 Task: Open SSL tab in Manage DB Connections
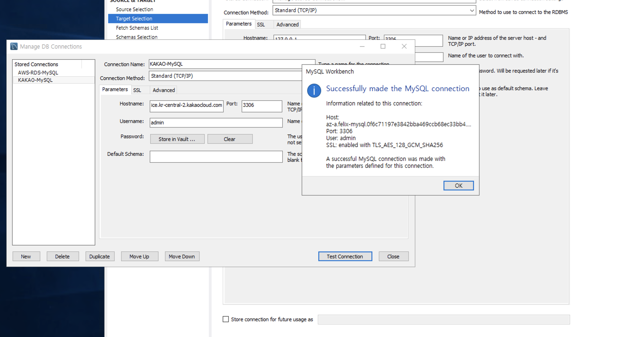[x=137, y=90]
